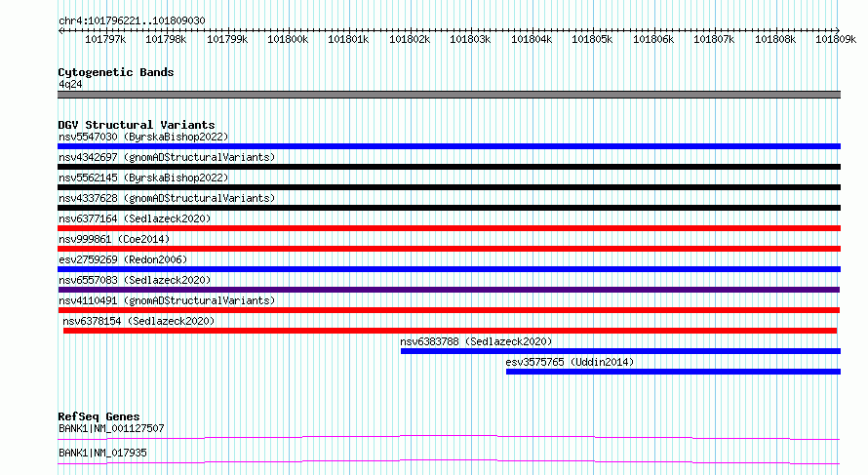Click the 101800k ruler tick label

288,40
